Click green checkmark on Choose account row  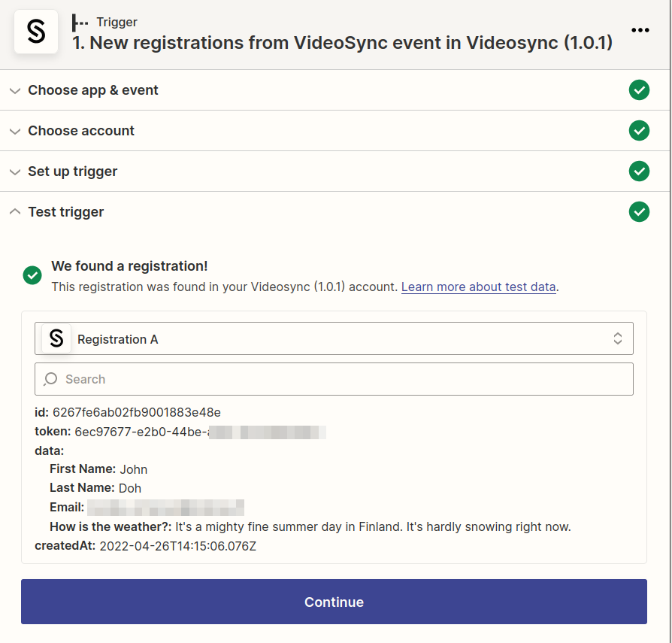tap(639, 131)
